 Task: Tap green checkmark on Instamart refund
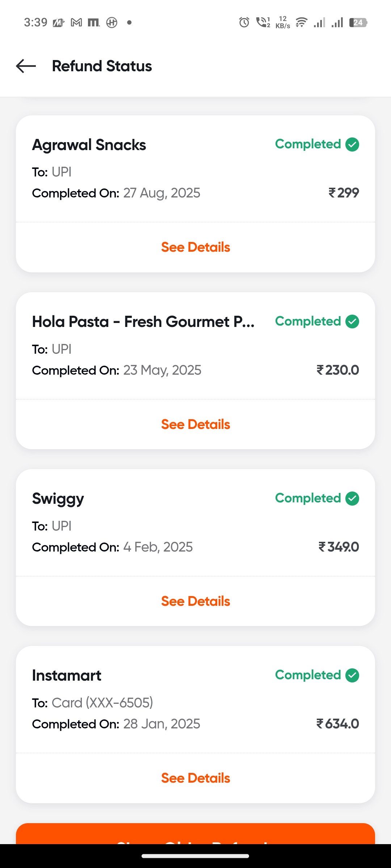tap(352, 675)
